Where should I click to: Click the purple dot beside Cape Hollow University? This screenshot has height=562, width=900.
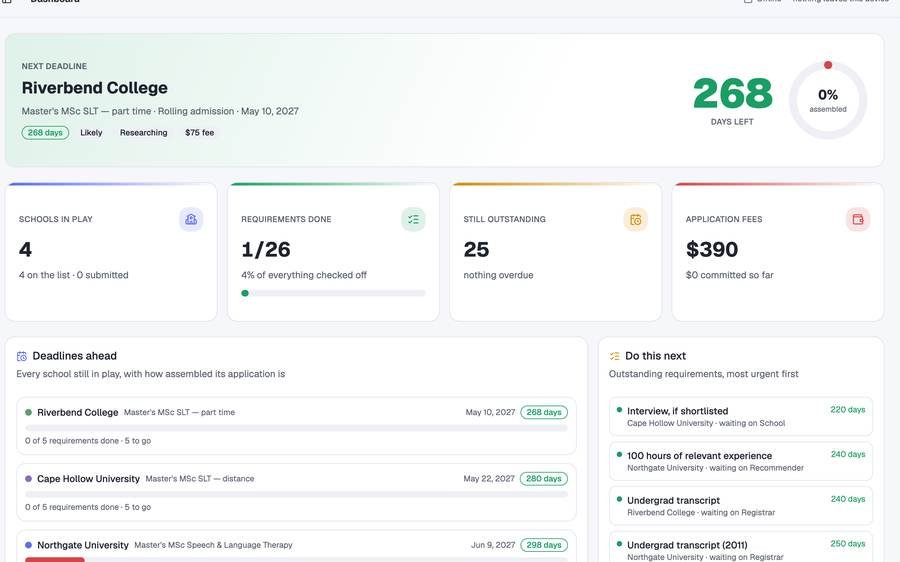[29, 479]
